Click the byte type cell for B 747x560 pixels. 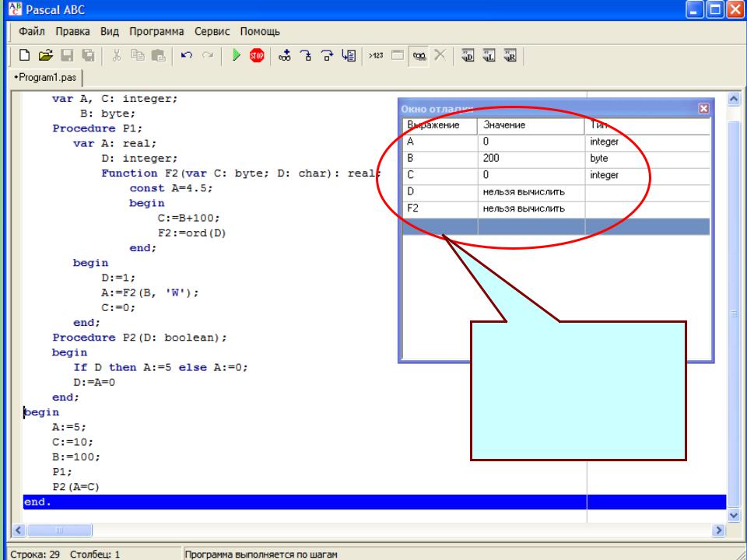click(x=647, y=159)
